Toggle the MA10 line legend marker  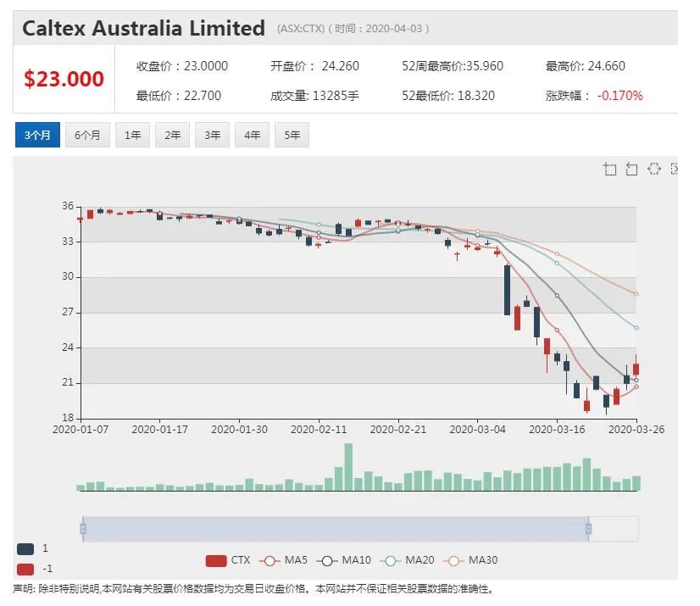327,561
